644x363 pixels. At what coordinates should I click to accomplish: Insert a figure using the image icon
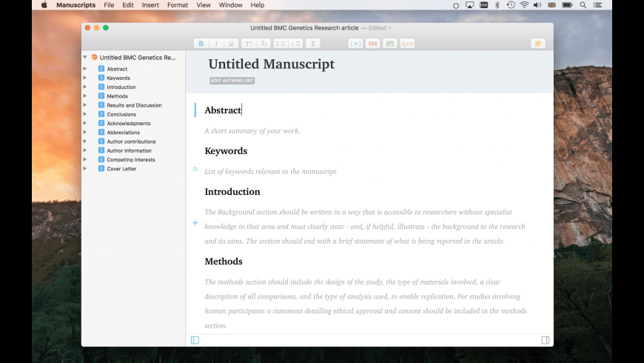[x=390, y=44]
